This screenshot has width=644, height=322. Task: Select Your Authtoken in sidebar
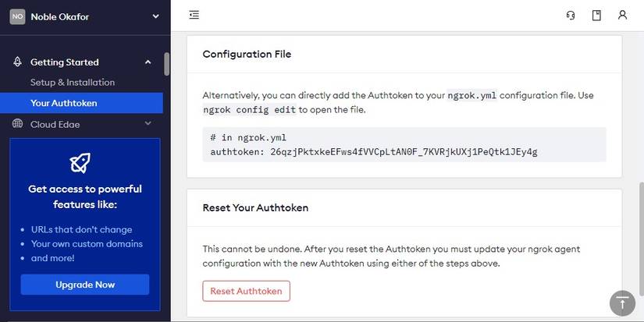point(64,103)
